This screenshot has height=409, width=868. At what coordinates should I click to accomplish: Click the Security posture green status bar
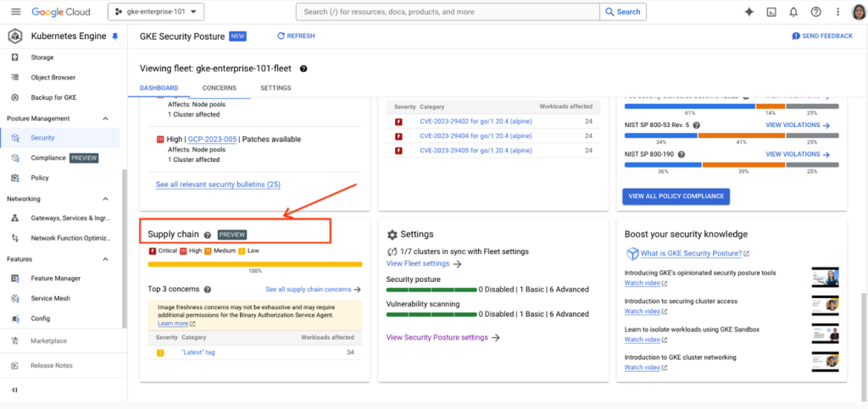click(431, 290)
